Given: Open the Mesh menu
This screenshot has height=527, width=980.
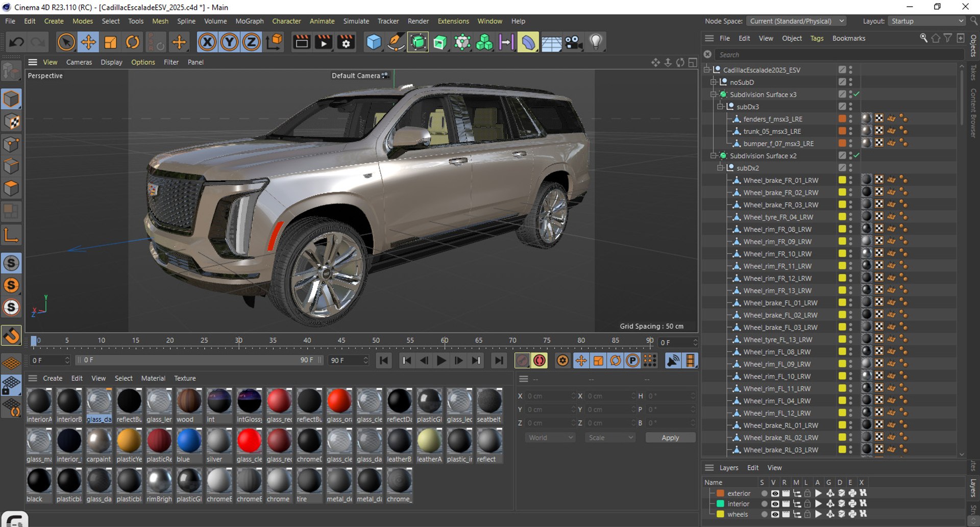Looking at the screenshot, I should 160,21.
